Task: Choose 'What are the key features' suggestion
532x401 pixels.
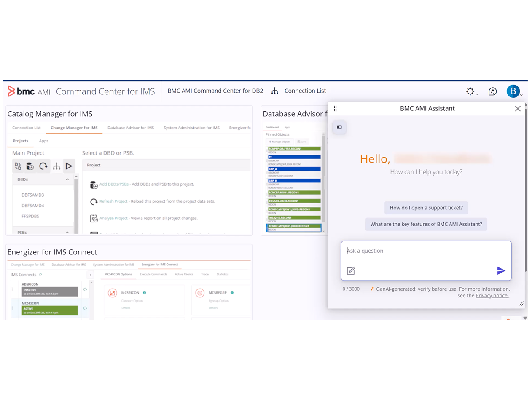Action: coord(426,224)
